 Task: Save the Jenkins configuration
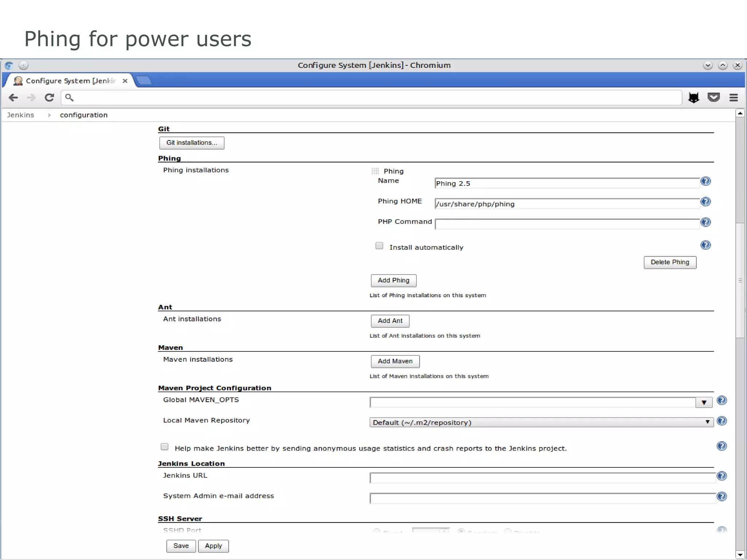(181, 546)
